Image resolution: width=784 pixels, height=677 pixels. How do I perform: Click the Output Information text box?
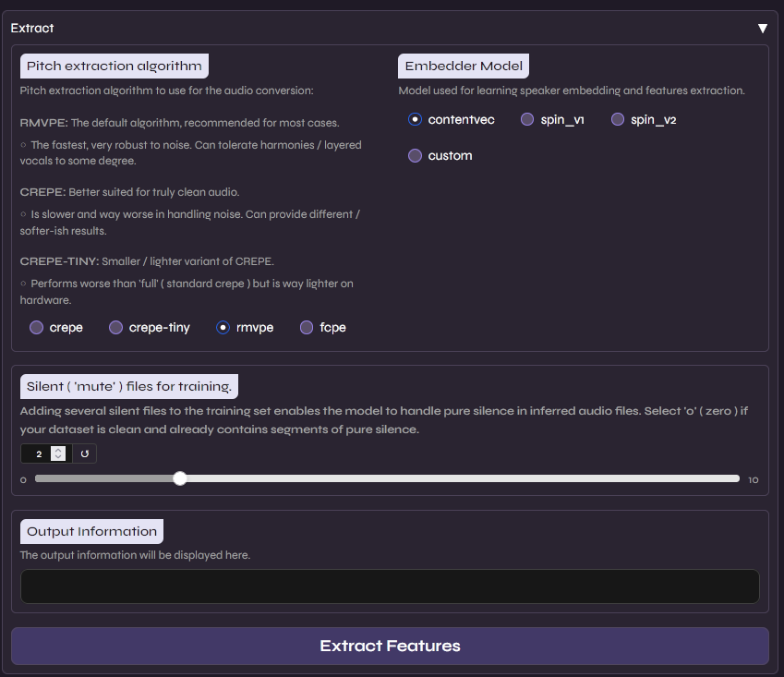(x=390, y=586)
